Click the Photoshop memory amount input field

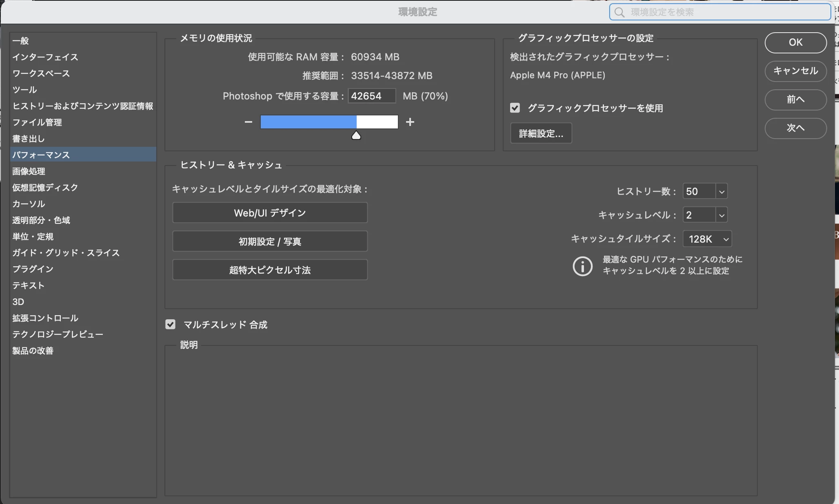371,96
